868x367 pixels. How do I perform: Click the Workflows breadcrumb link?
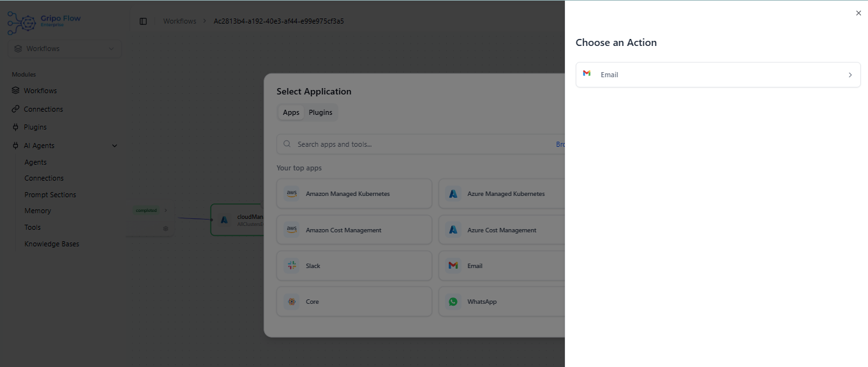click(x=179, y=21)
